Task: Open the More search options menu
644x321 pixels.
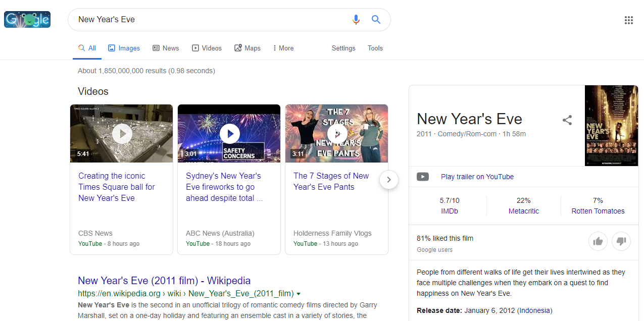Action: pos(283,48)
